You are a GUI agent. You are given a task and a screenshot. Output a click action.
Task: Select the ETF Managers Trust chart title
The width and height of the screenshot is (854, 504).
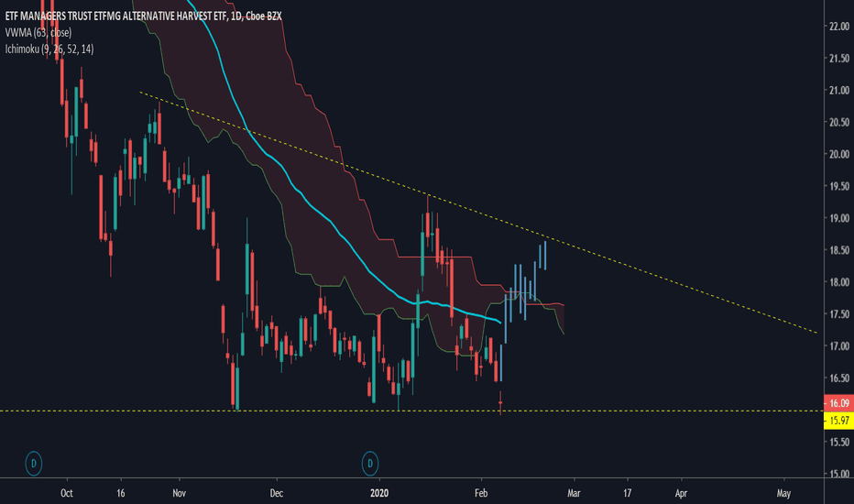point(143,16)
